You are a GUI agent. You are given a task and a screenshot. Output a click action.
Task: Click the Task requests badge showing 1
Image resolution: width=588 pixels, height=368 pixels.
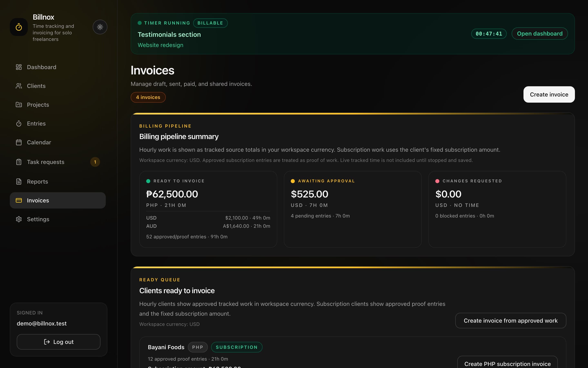coord(95,162)
